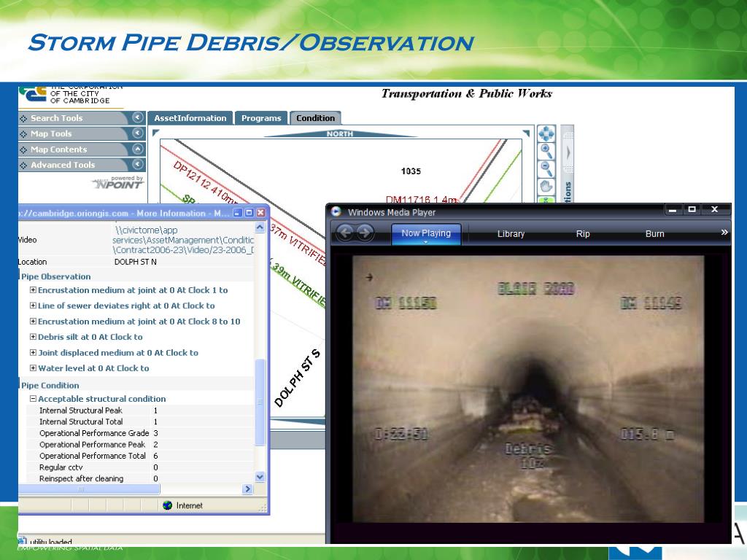Select the hand pan tool
The width and height of the screenshot is (747, 560).
pos(546,186)
